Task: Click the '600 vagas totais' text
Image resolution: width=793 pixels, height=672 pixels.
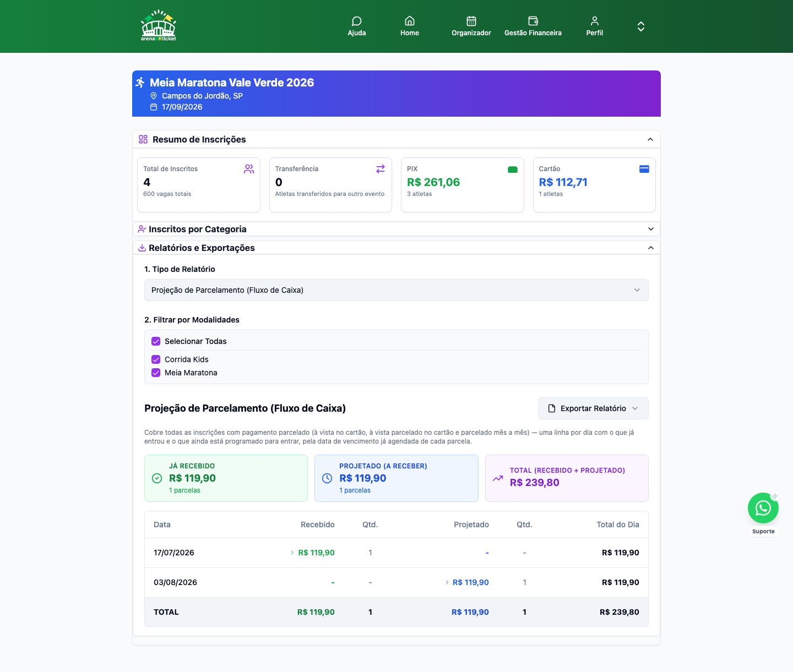Action: coord(167,194)
